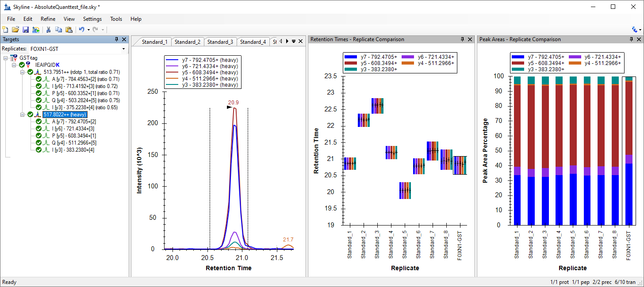Image resolution: width=644 pixels, height=287 pixels.
Task: Click y6 purple swatch in Retention Times legend
Action: [408, 57]
